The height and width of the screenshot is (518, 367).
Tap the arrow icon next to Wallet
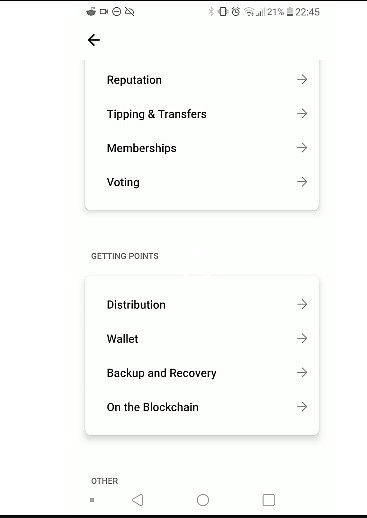click(302, 338)
